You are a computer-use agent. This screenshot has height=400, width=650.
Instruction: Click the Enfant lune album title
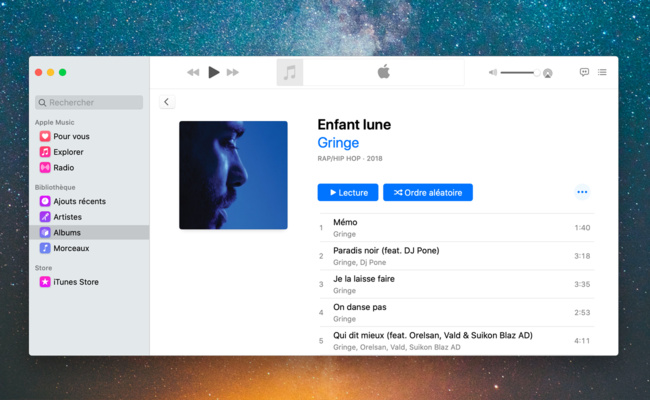354,124
